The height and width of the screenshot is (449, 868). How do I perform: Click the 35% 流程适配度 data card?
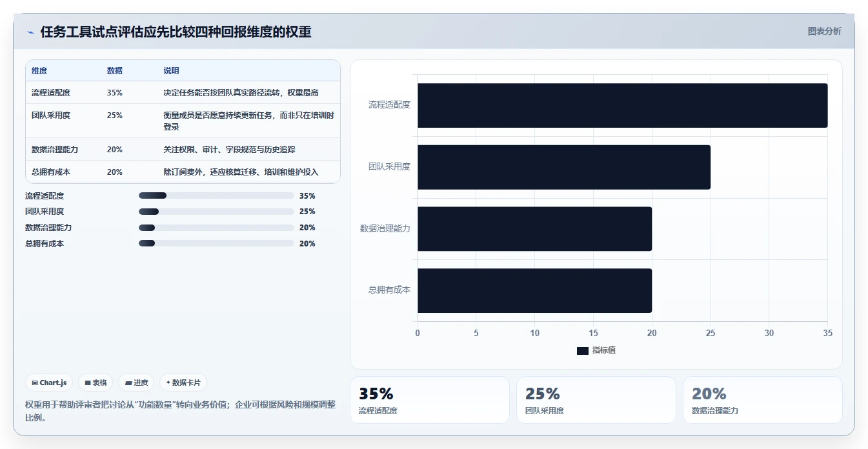click(x=430, y=400)
